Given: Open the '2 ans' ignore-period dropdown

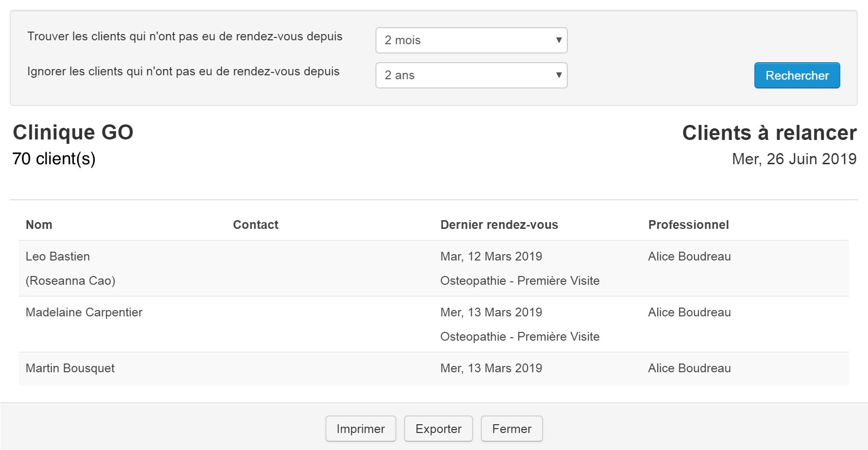Looking at the screenshot, I should [471, 75].
